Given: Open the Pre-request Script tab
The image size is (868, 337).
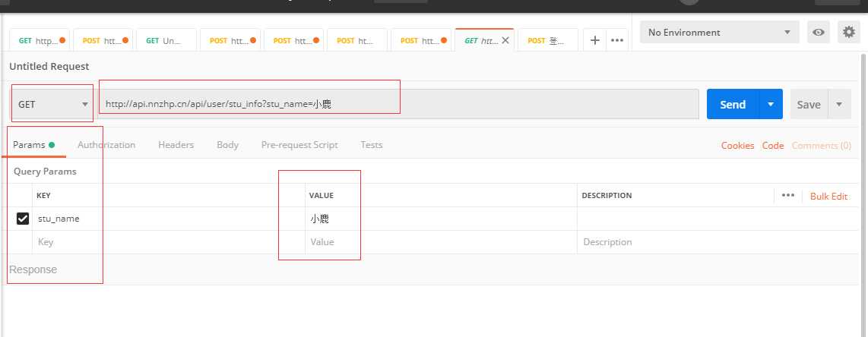Looking at the screenshot, I should click(x=299, y=145).
